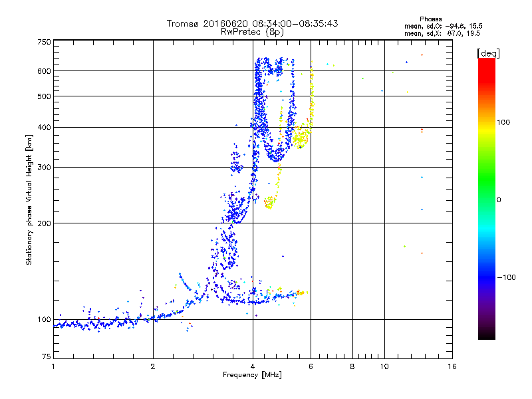532x399 pixels.
Task: Click the colorbar label '0'
Action: pos(499,200)
